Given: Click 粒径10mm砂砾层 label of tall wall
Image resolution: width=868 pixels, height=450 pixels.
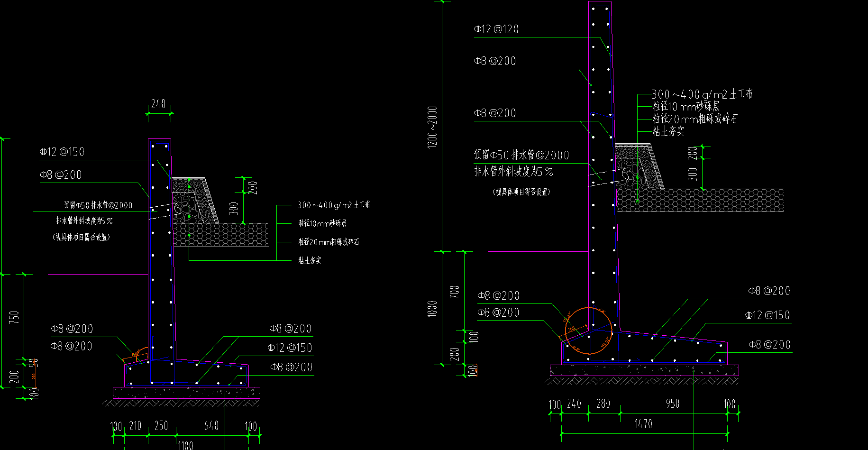Looking at the screenshot, I should [686, 106].
